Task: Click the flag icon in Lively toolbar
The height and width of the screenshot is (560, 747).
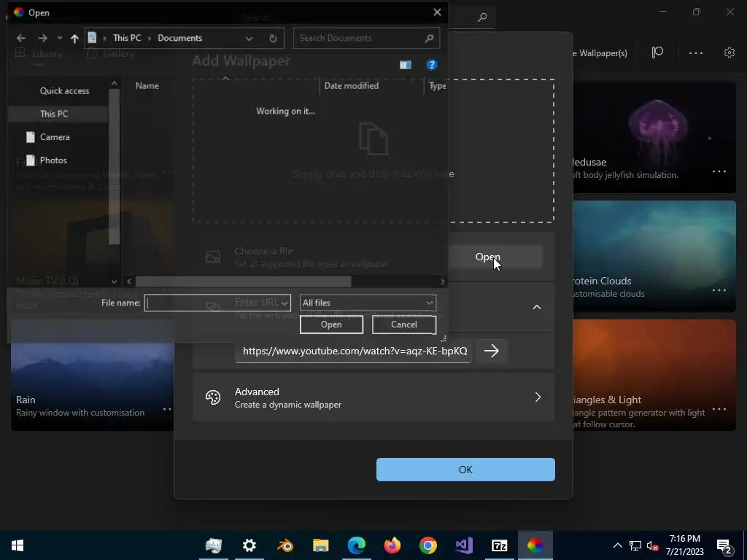Action: tap(657, 52)
